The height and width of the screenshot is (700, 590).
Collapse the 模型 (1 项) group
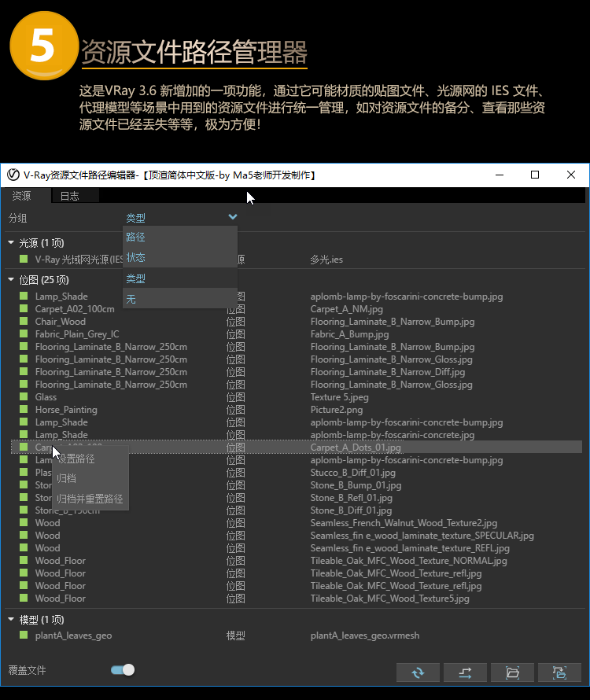pyautogui.click(x=11, y=619)
